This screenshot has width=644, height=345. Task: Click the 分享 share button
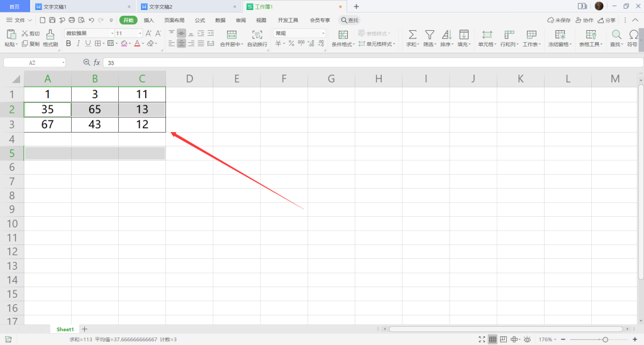point(607,20)
